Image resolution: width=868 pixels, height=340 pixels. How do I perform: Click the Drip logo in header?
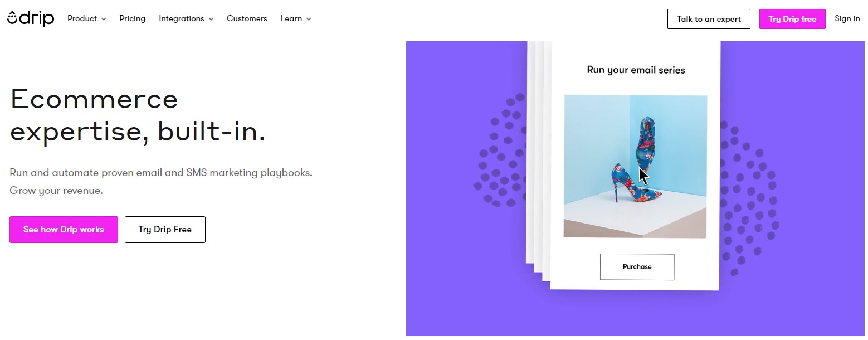(31, 18)
